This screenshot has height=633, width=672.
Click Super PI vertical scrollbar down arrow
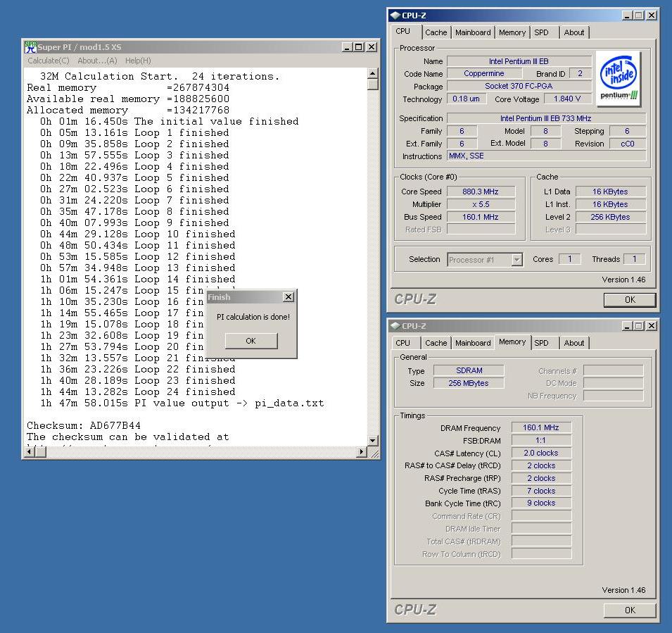click(x=373, y=441)
